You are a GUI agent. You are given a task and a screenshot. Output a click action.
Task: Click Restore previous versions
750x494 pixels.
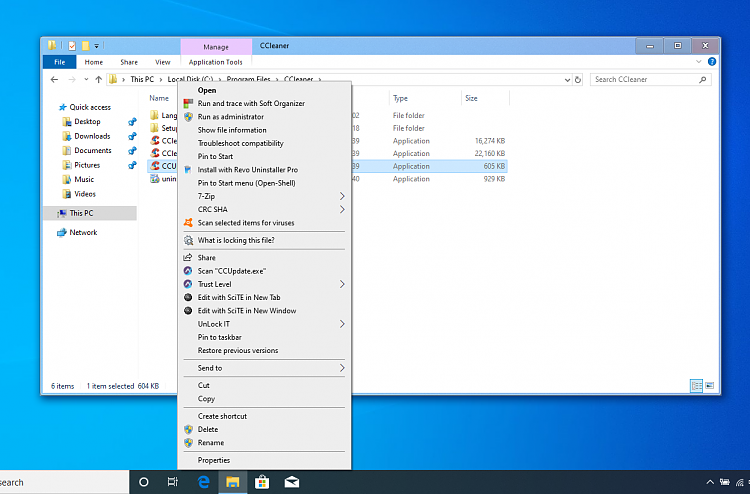tap(264, 351)
